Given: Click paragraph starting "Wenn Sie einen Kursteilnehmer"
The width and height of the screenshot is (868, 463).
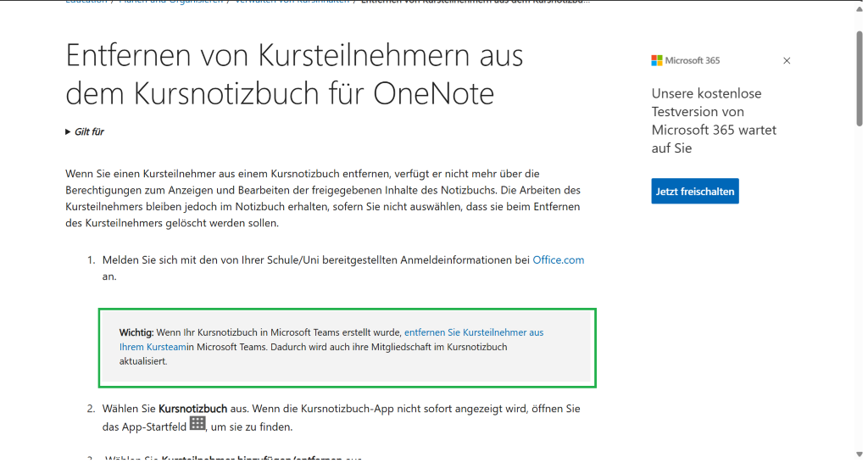Looking at the screenshot, I should [x=323, y=198].
